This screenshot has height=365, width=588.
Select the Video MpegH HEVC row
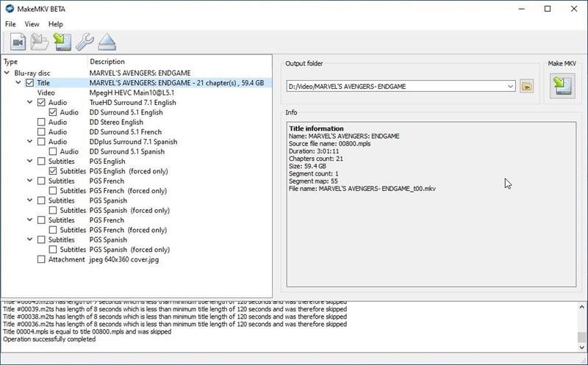click(137, 93)
